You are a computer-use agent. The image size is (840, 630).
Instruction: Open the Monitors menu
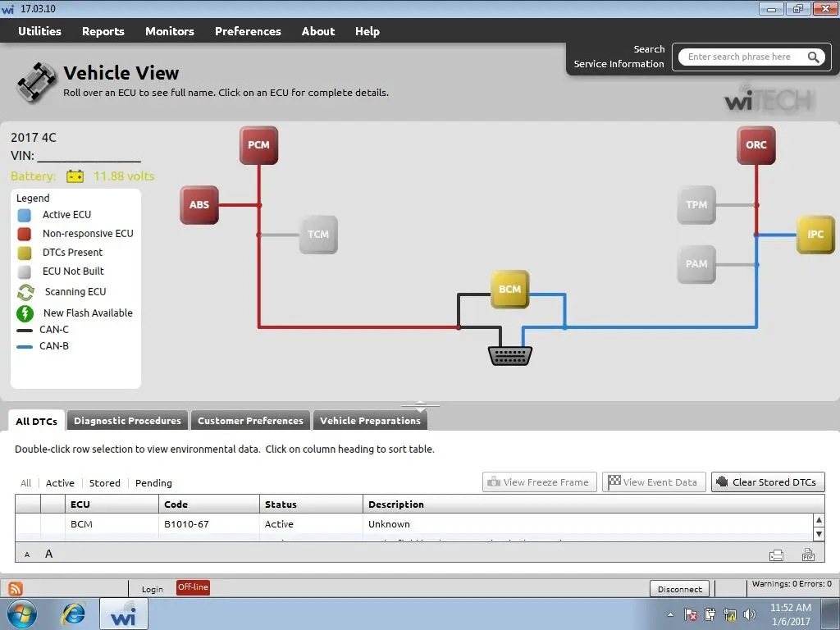click(x=169, y=31)
